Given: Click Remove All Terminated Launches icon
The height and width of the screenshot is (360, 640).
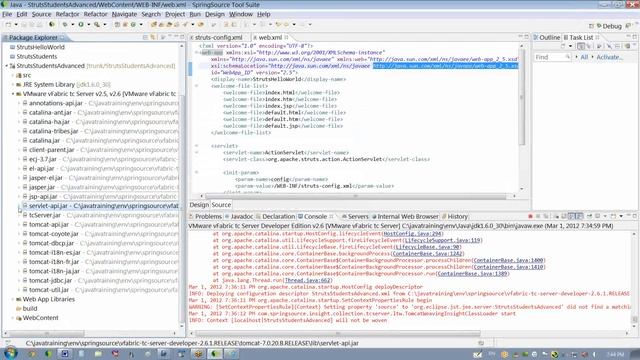Looking at the screenshot, I should coord(546,216).
